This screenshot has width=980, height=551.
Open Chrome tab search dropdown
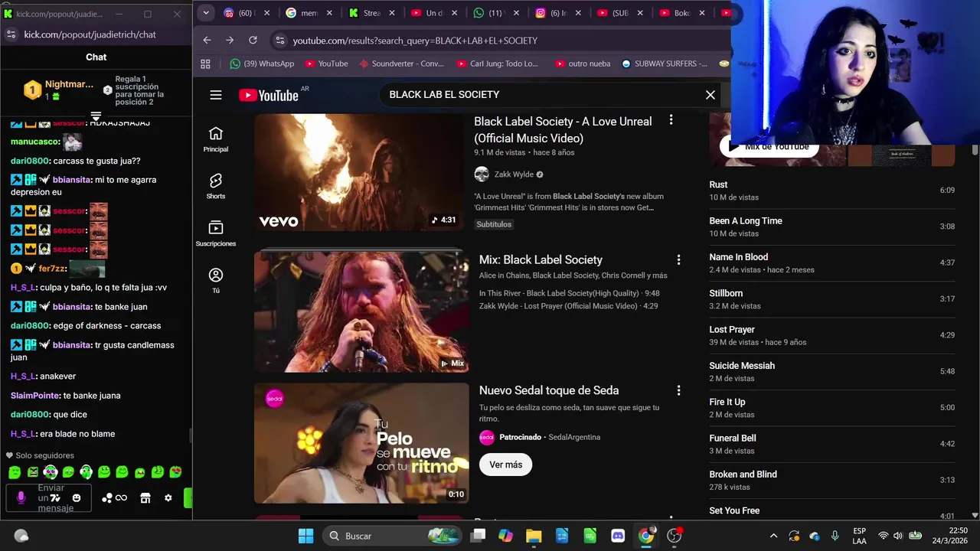tap(206, 13)
